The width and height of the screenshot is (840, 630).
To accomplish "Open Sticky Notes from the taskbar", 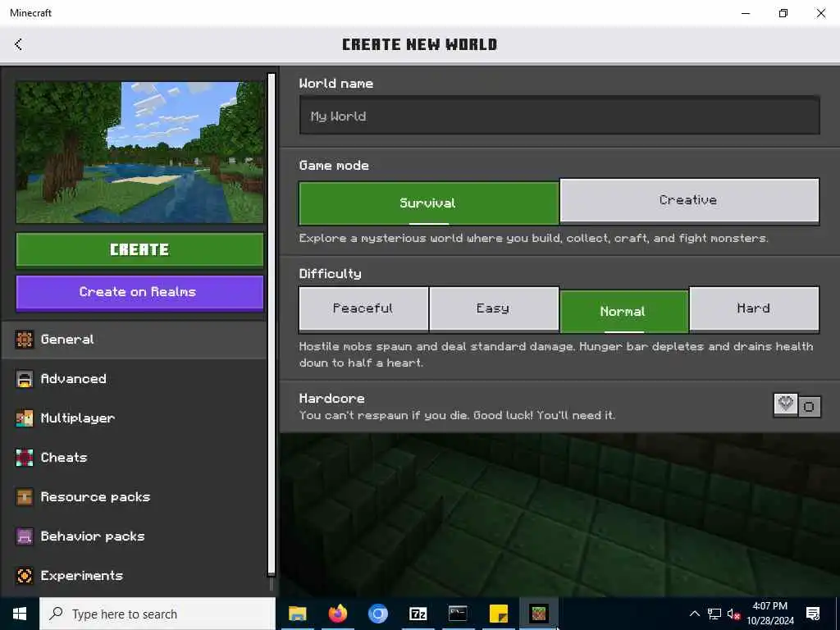I will click(x=498, y=614).
